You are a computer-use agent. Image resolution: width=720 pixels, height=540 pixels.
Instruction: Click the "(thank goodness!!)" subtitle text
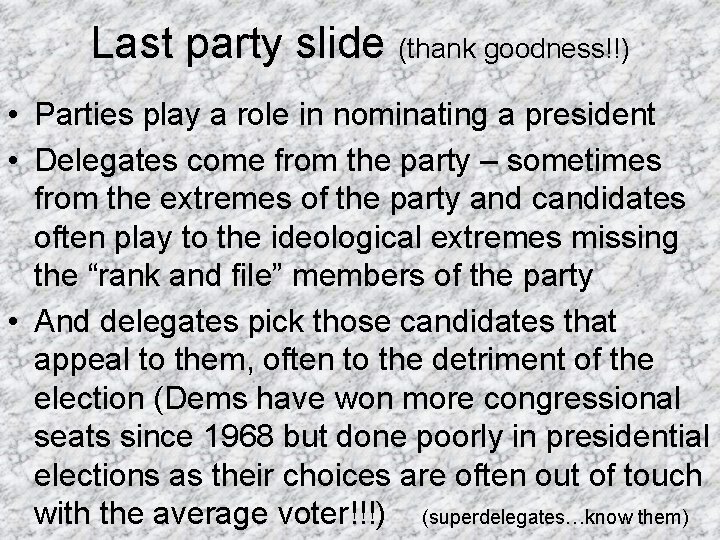513,50
